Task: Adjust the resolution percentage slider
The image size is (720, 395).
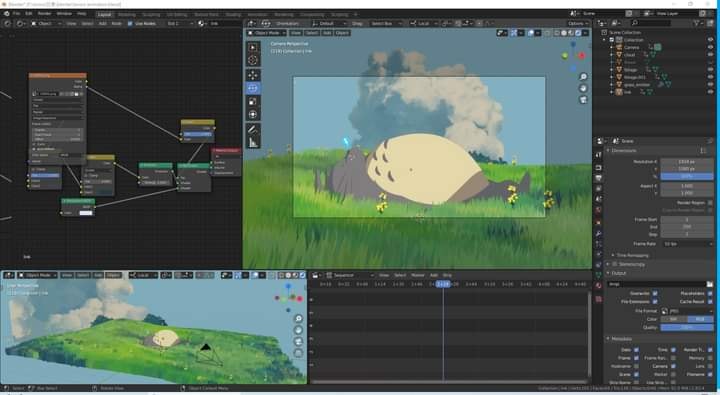Action: click(x=687, y=176)
